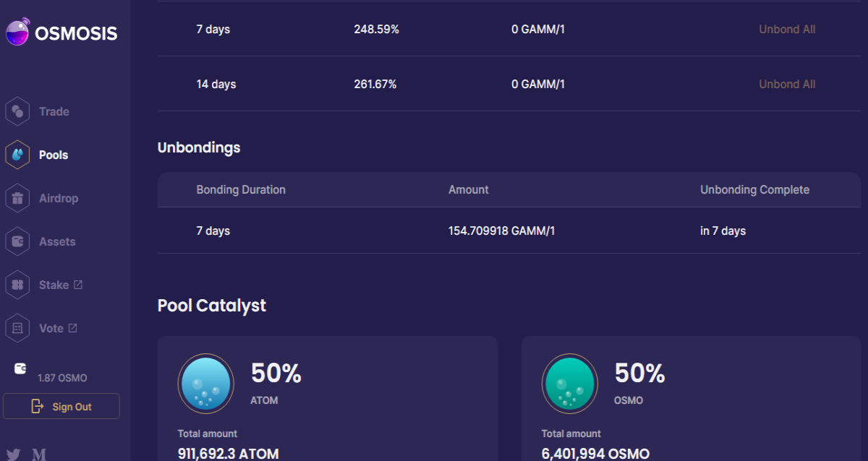Click the OSMOSIS brand name text
Screen dimensions: 868x461
coord(76,33)
